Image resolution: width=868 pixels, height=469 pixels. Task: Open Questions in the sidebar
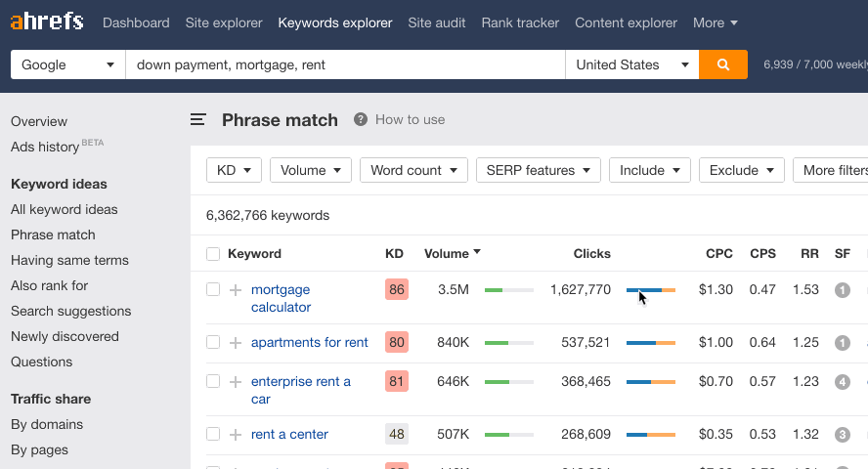[x=41, y=362]
